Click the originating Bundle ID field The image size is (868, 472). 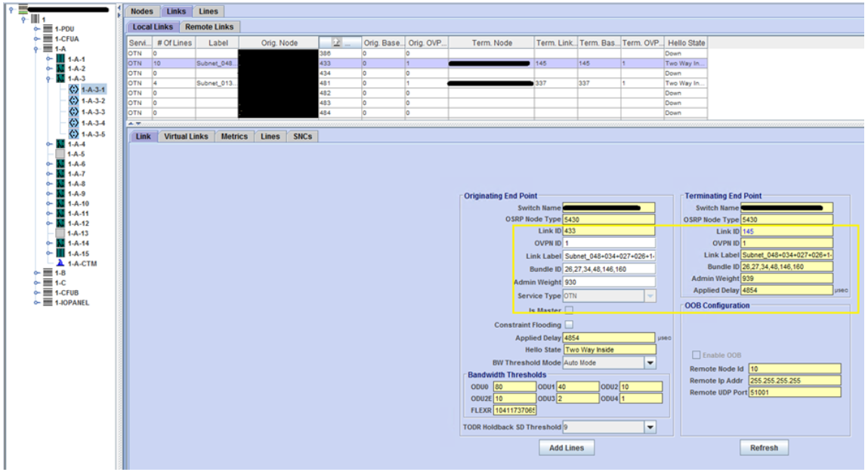tap(609, 269)
